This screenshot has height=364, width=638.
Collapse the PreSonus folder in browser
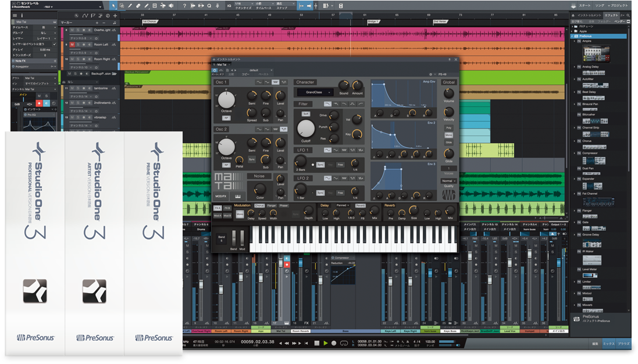click(572, 36)
